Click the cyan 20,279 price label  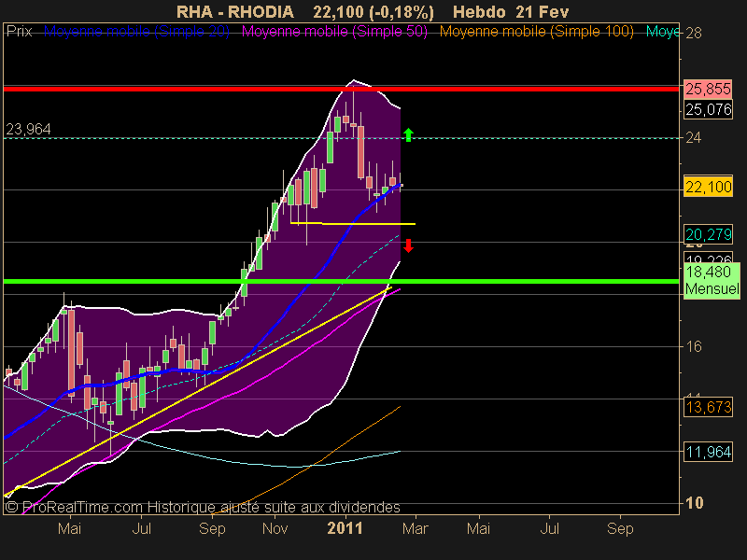tap(708, 234)
